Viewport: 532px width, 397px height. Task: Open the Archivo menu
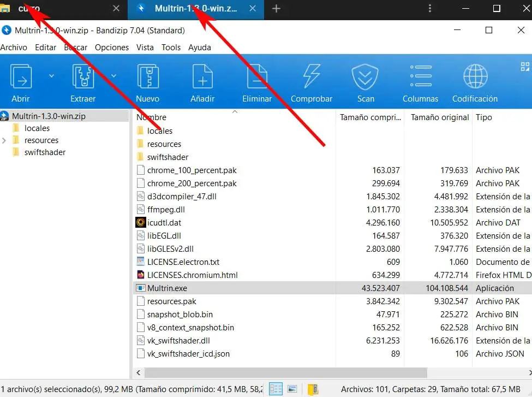pyautogui.click(x=14, y=47)
